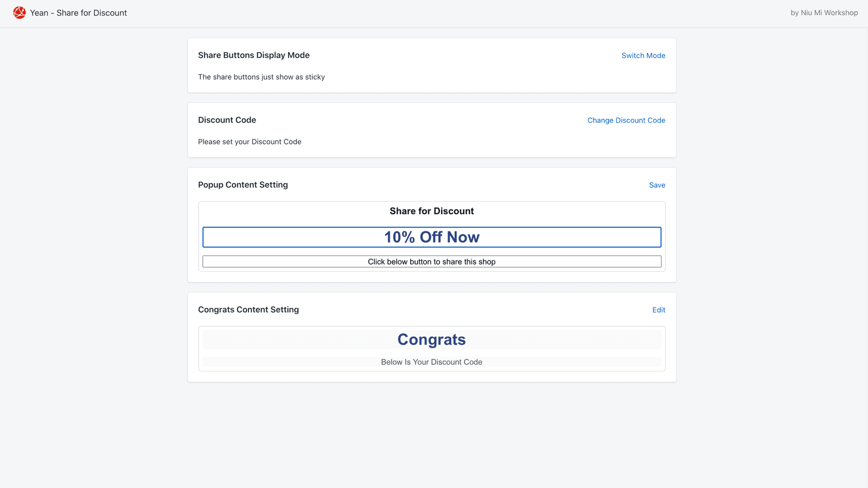Click the "Yean - Share for Discount" app title
868x488 pixels.
coord(79,12)
